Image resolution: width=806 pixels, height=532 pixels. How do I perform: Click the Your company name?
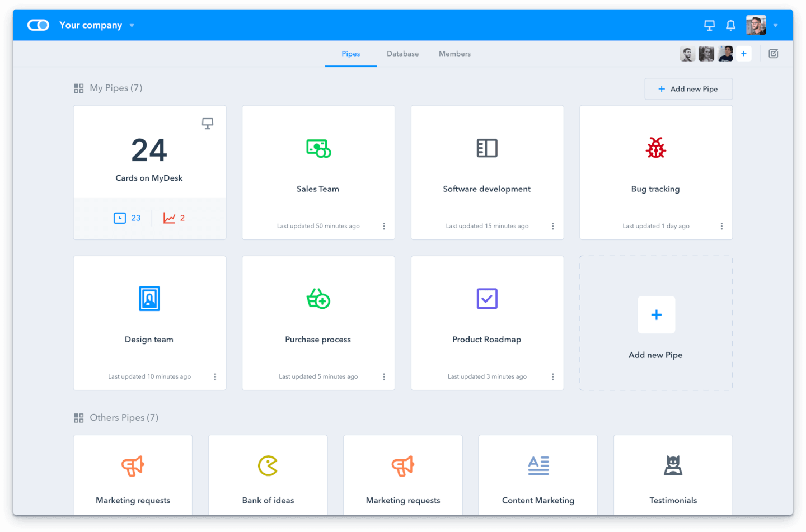point(91,25)
